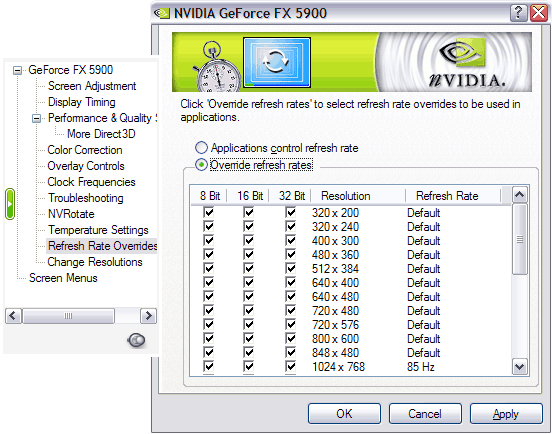This screenshot has height=434, width=552.
Task: Open Change Resolutions page
Action: [x=95, y=262]
